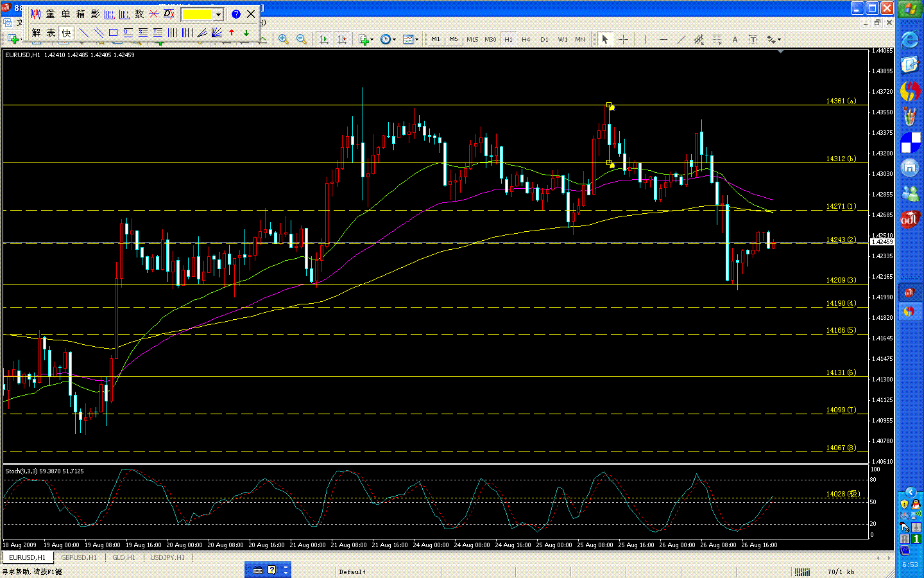Select the Fibonacci retracement tool

pos(717,40)
